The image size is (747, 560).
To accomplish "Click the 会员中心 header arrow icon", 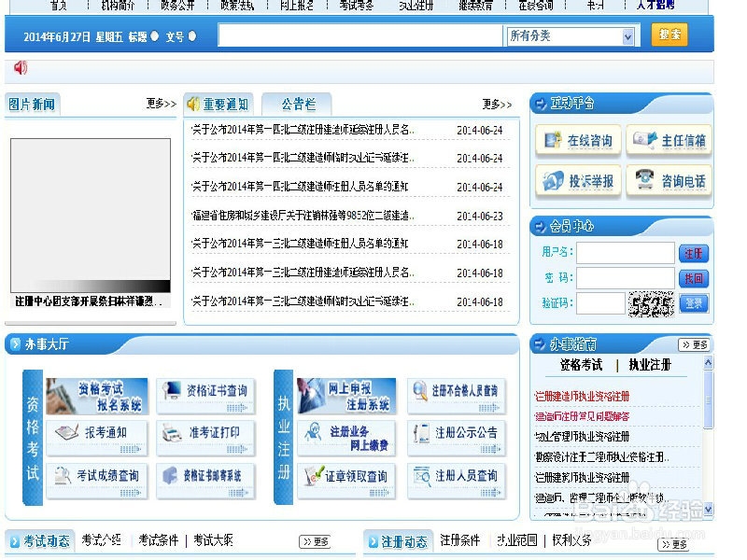I will click(541, 227).
